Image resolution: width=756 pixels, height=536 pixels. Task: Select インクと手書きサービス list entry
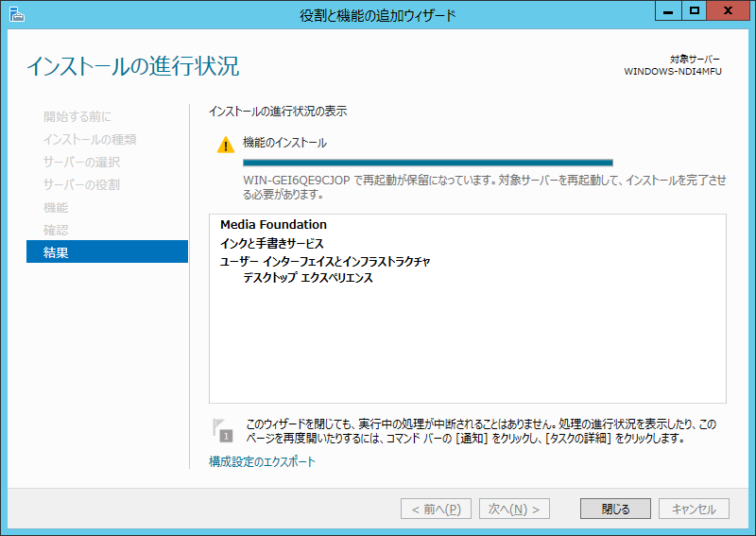pyautogui.click(x=272, y=243)
